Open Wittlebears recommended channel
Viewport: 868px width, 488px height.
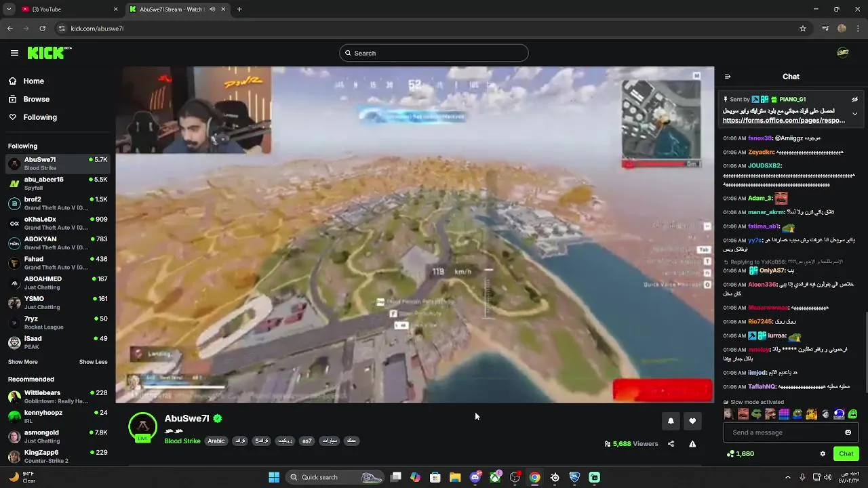(x=58, y=396)
